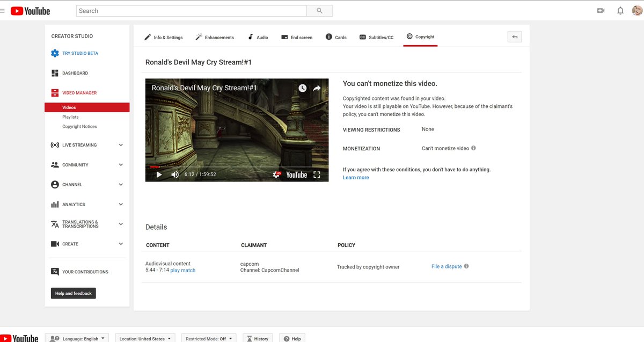Expand the Analytics section
The image size is (644, 342).
point(121,205)
